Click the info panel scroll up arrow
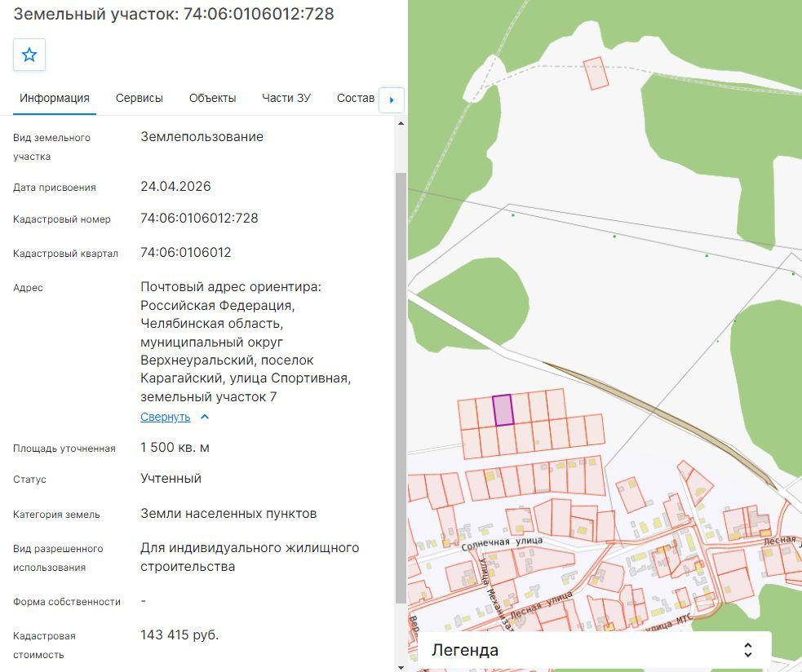The image size is (802, 672). (401, 123)
